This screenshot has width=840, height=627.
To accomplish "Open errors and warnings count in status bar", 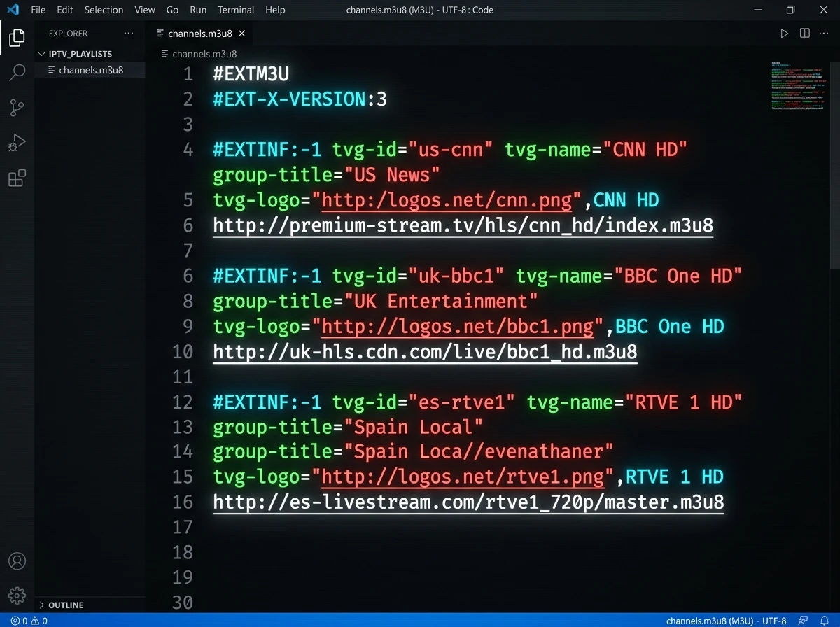I will pyautogui.click(x=29, y=621).
